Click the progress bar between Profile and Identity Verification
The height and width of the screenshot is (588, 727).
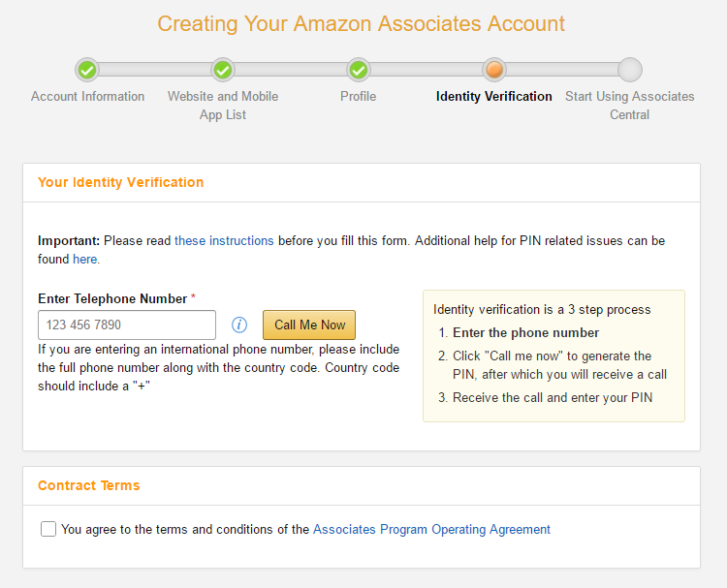click(427, 70)
